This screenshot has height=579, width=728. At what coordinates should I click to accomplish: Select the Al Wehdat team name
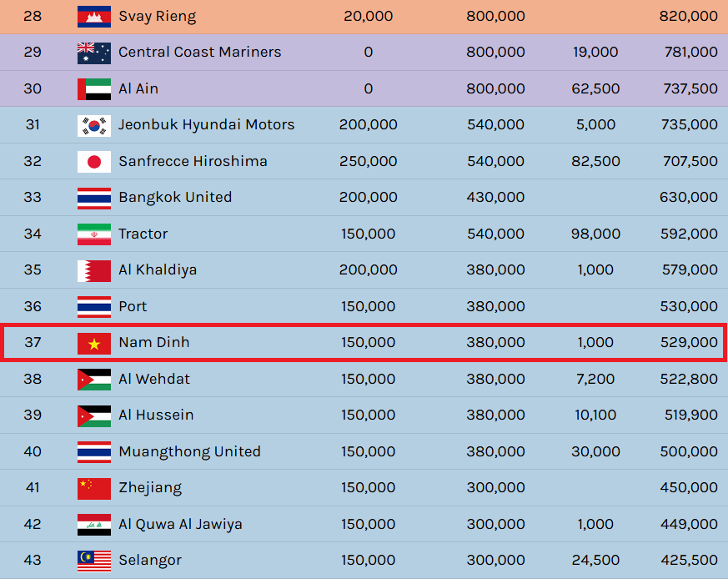(154, 379)
